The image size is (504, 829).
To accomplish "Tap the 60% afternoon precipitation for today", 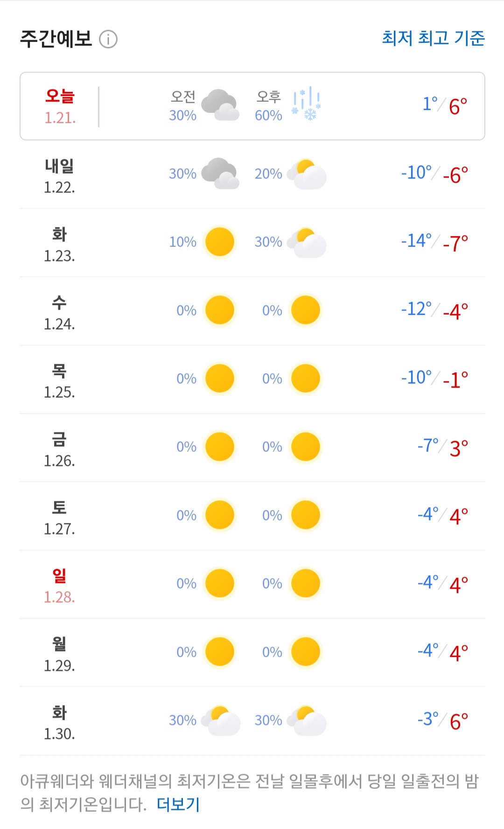I will click(268, 115).
